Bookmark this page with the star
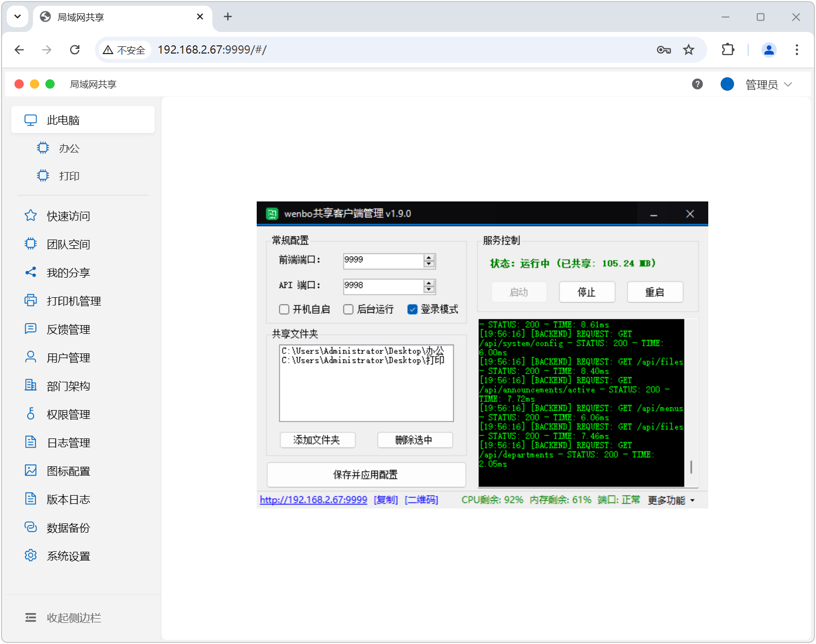Image resolution: width=816 pixels, height=644 pixels. click(x=689, y=49)
